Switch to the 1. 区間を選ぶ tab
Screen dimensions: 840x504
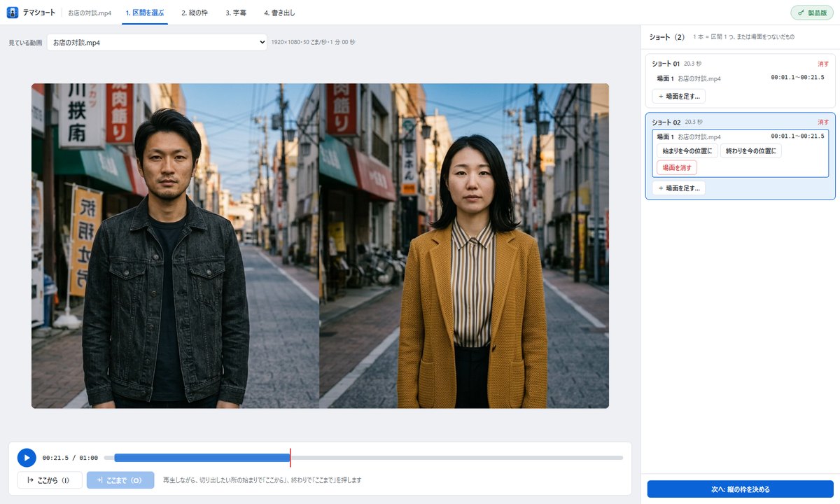[144, 13]
